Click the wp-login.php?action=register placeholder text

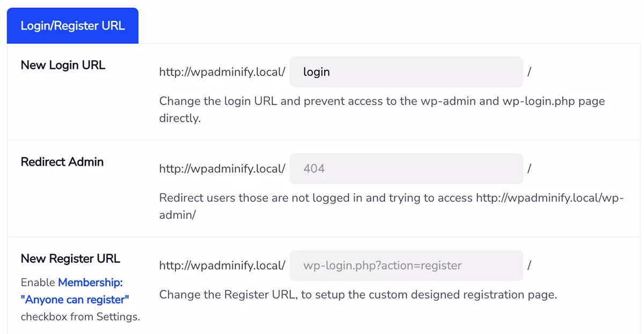coord(382,265)
